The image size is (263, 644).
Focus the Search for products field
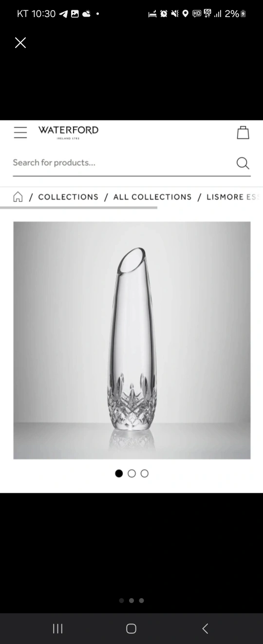point(123,163)
